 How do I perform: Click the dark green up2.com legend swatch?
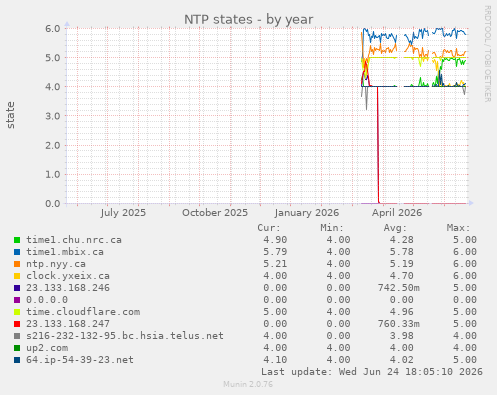click(17, 348)
